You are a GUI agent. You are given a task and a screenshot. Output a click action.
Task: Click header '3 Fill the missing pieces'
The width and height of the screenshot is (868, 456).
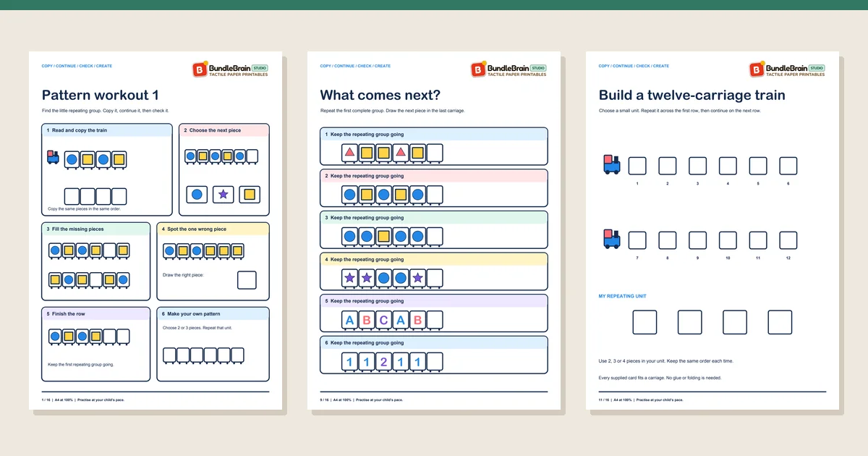pyautogui.click(x=96, y=229)
